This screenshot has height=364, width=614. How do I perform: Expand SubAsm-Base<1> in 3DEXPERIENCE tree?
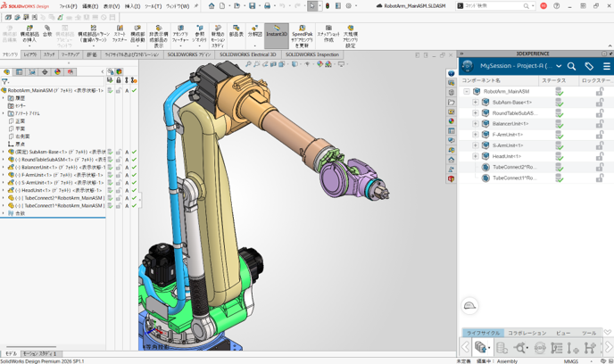tap(476, 103)
